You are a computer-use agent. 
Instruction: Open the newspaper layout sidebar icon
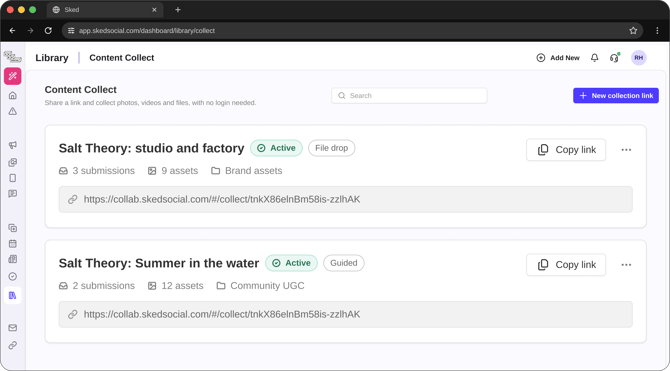pyautogui.click(x=13, y=259)
